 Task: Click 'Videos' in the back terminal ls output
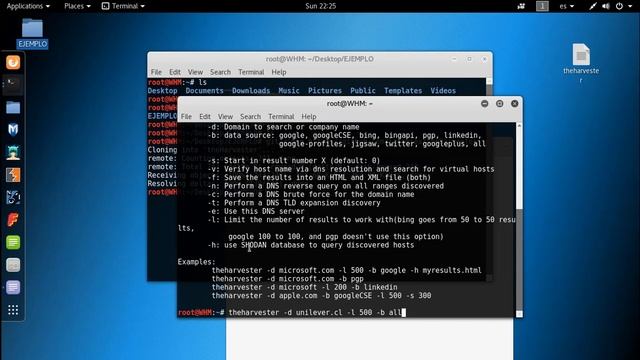point(443,91)
